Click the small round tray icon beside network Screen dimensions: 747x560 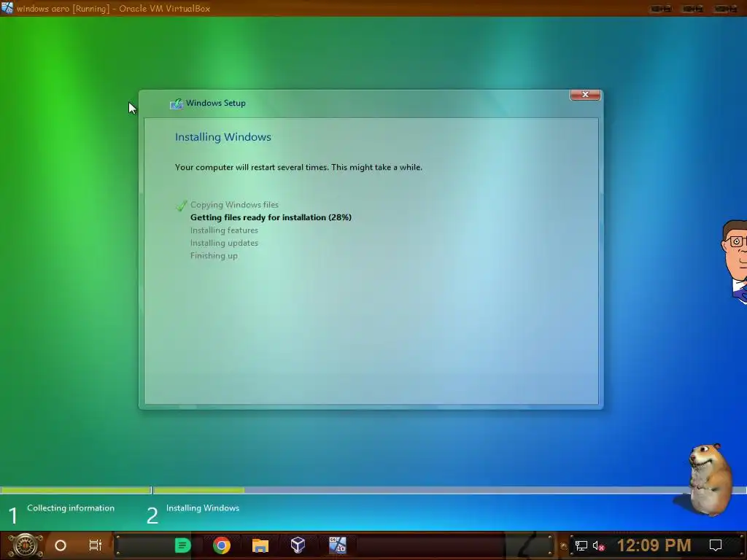564,546
